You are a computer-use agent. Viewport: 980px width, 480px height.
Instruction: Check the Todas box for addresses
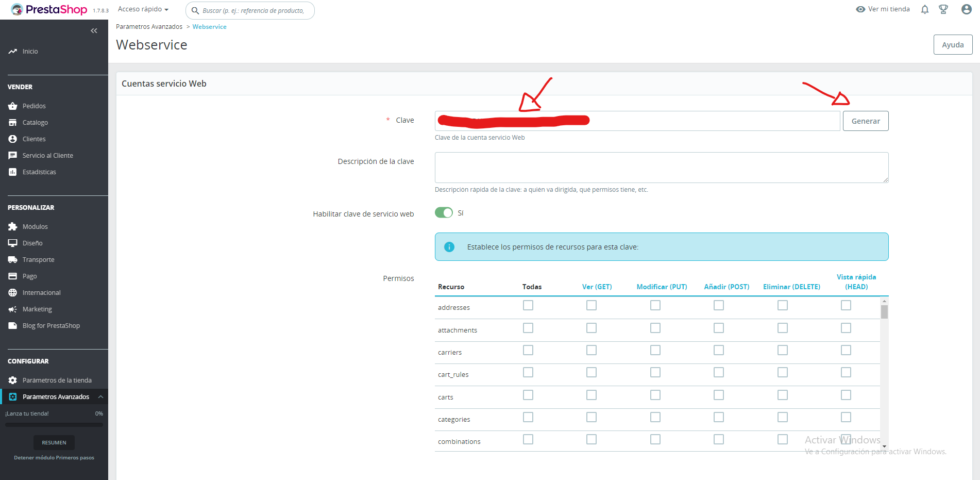click(528, 306)
